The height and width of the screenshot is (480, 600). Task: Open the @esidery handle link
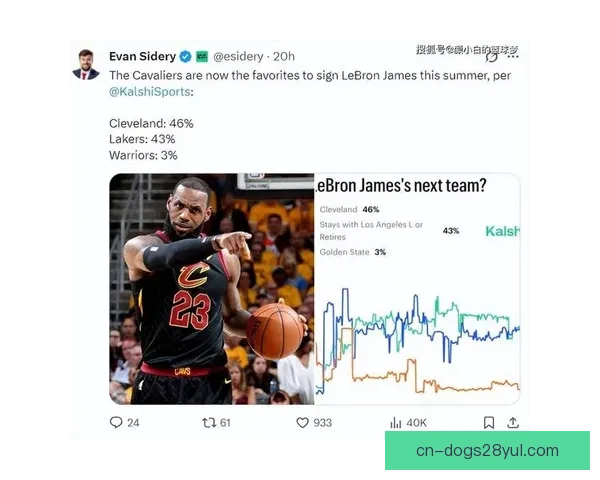238,57
